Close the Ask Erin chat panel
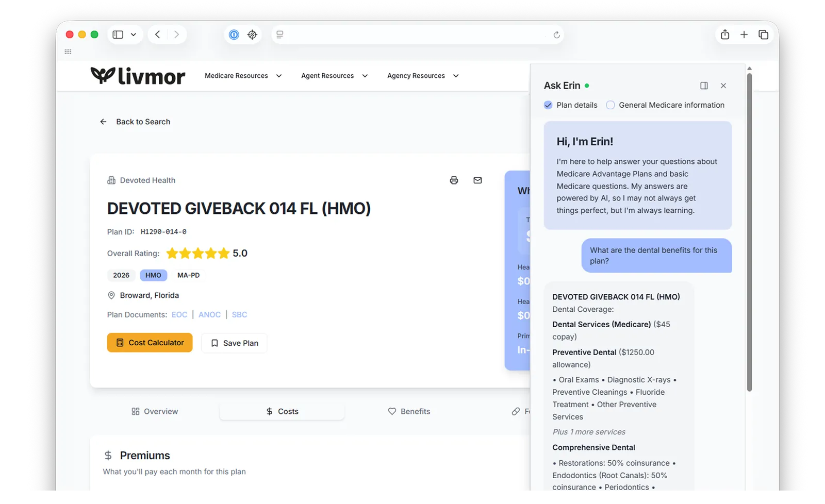 723,86
